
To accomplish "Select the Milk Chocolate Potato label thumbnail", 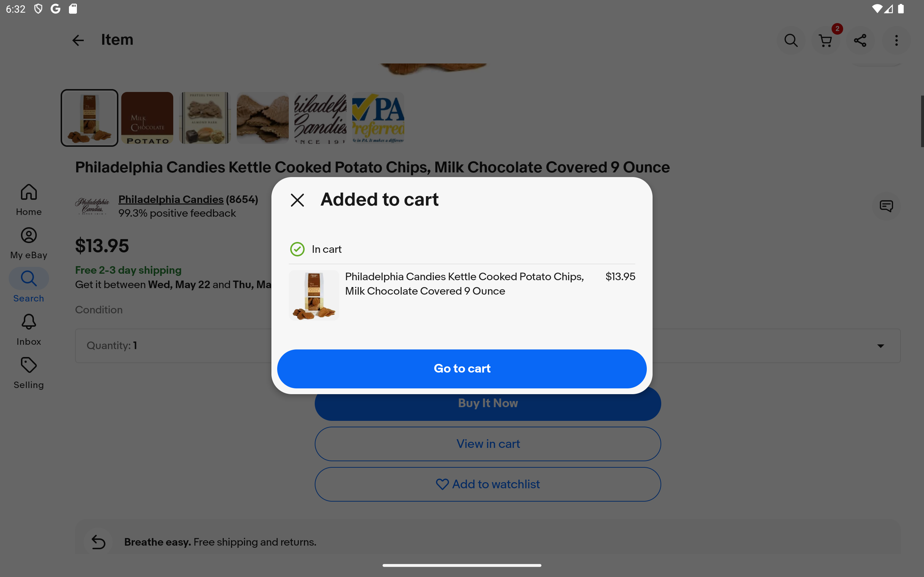I will [147, 118].
